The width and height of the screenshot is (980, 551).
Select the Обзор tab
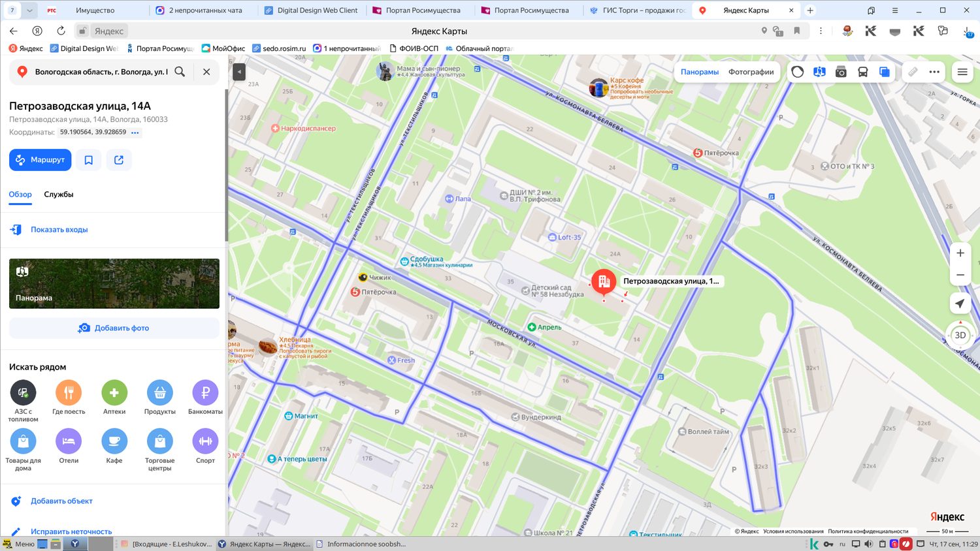(x=20, y=195)
